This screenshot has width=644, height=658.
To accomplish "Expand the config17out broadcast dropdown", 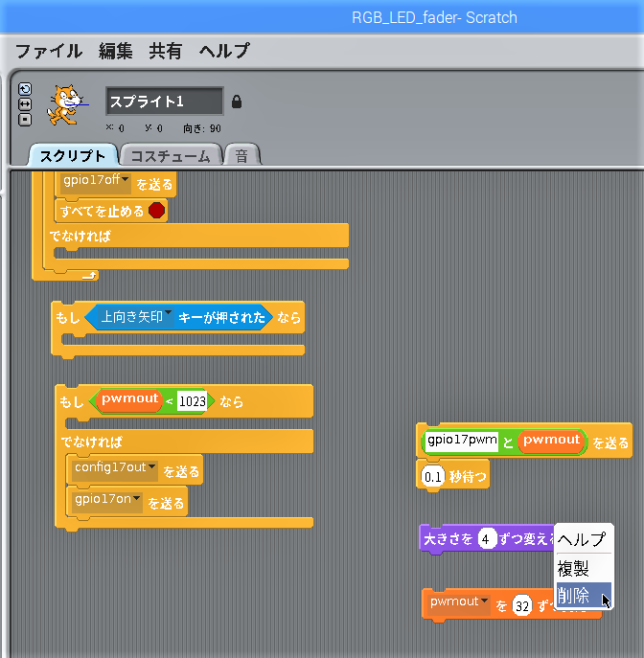I will (151, 467).
